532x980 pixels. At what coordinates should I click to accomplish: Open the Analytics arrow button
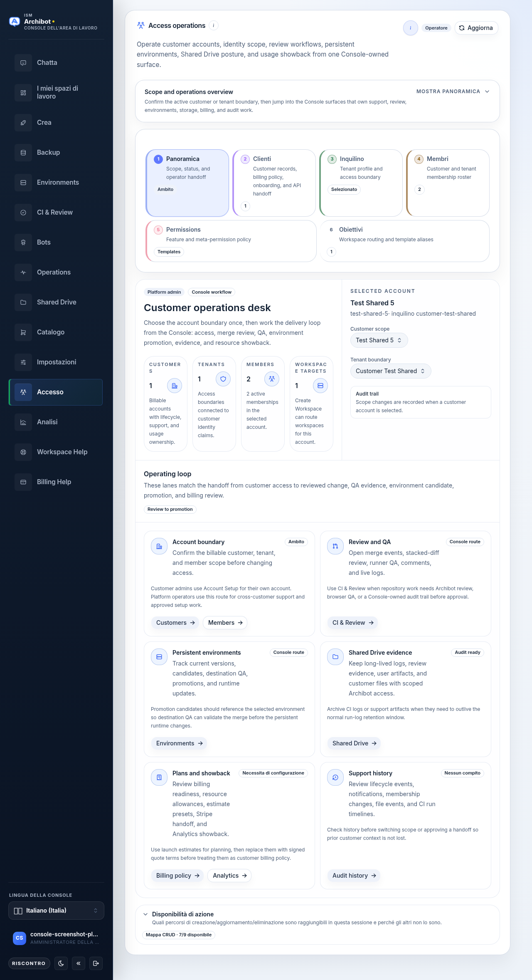click(x=229, y=876)
